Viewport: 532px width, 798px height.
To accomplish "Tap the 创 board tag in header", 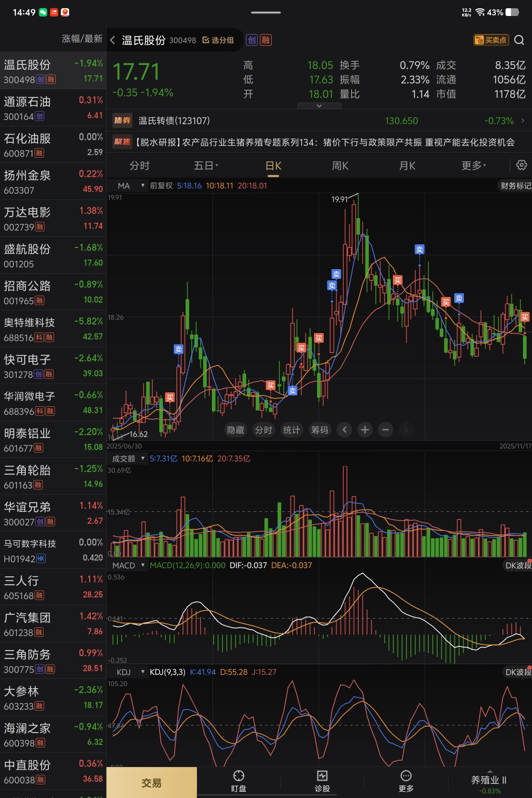I will point(252,40).
